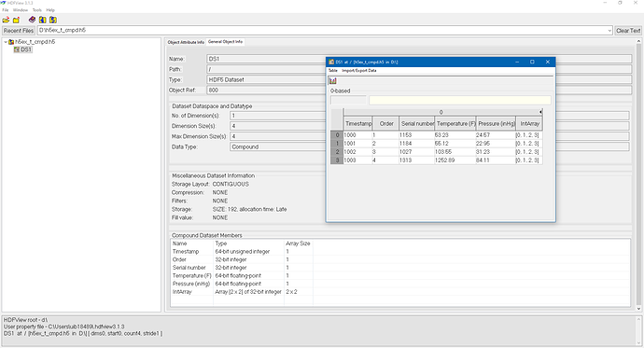Click the Temperature (F) column header
Viewport: 644px width, 348px height.
point(455,123)
